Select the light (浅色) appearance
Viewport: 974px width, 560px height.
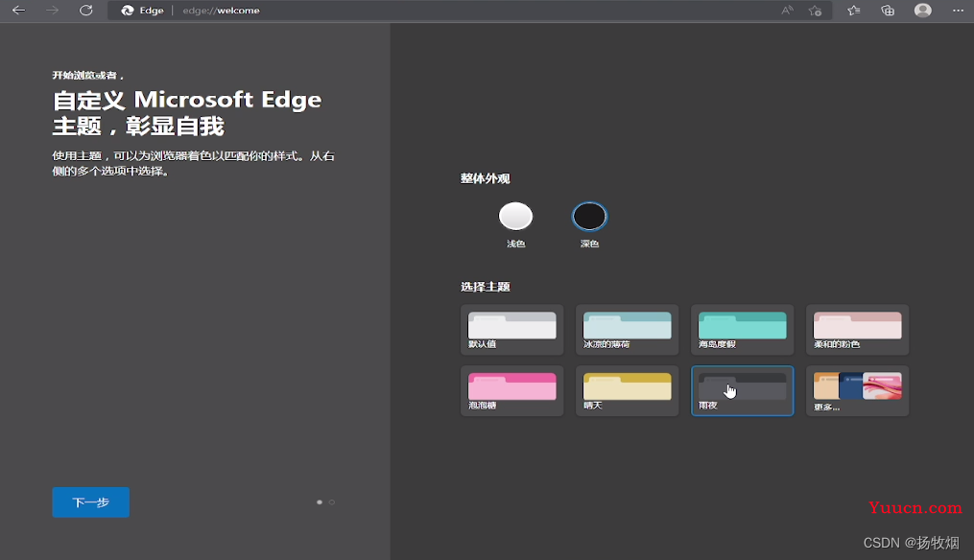tap(515, 216)
